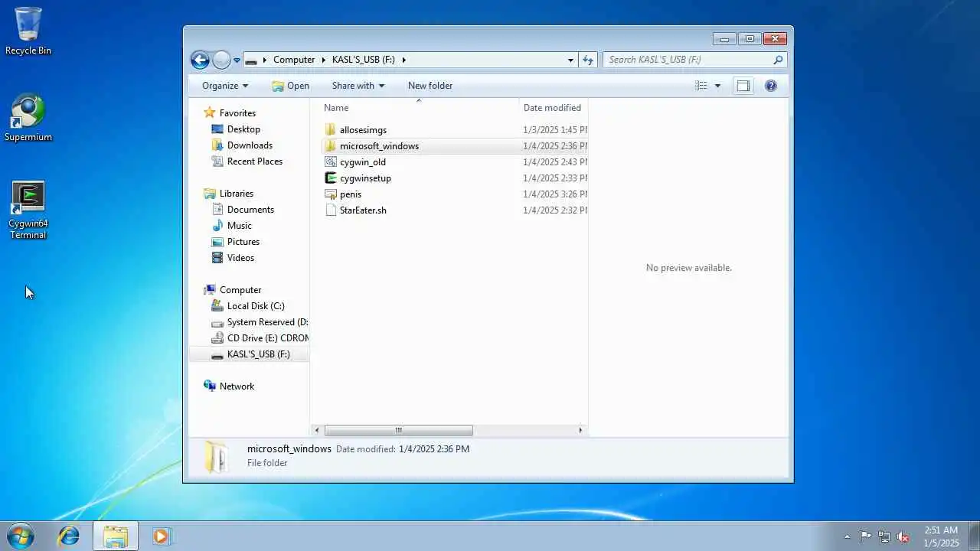
Task: Click the Favorites group in the navigation pane
Action: (237, 113)
